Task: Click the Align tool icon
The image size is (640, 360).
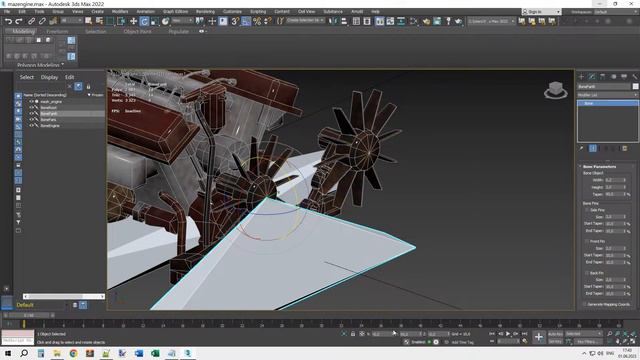Action: click(344, 21)
